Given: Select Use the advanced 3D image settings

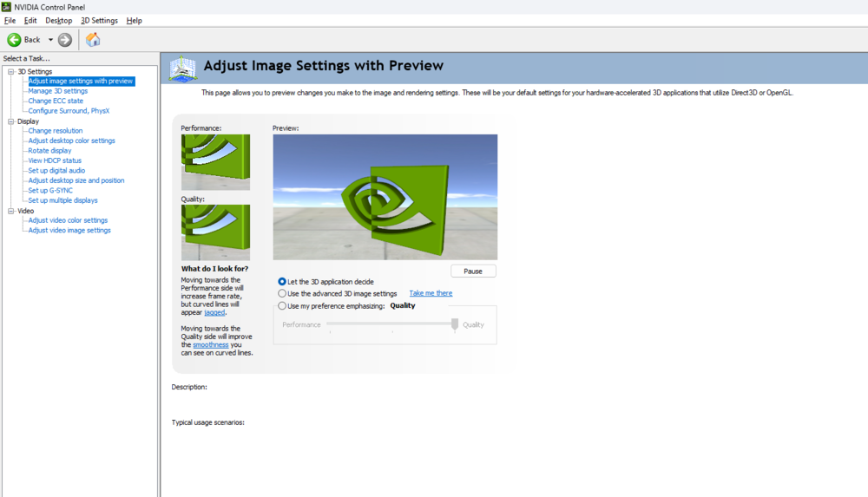Looking at the screenshot, I should click(282, 293).
